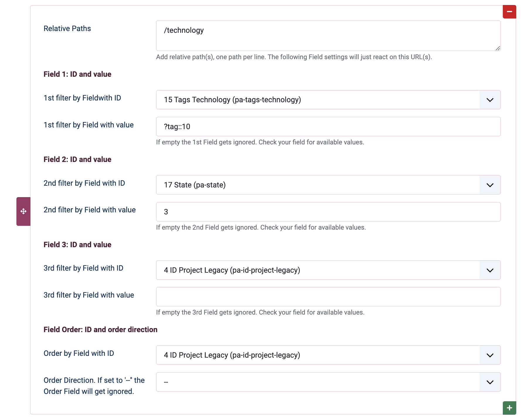Select 15 Tags Technology (pa-tags-technology) combo box
The width and height of the screenshot is (528, 420).
[328, 100]
